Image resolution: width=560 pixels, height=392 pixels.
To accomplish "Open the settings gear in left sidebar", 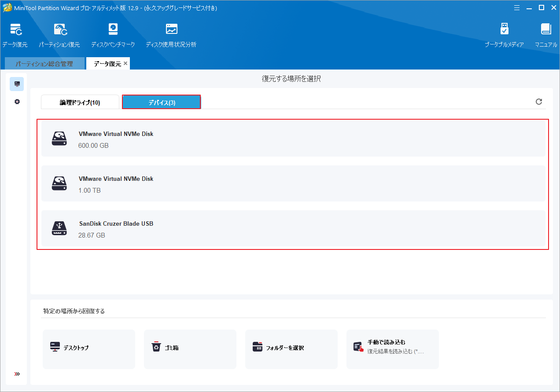I will (17, 102).
